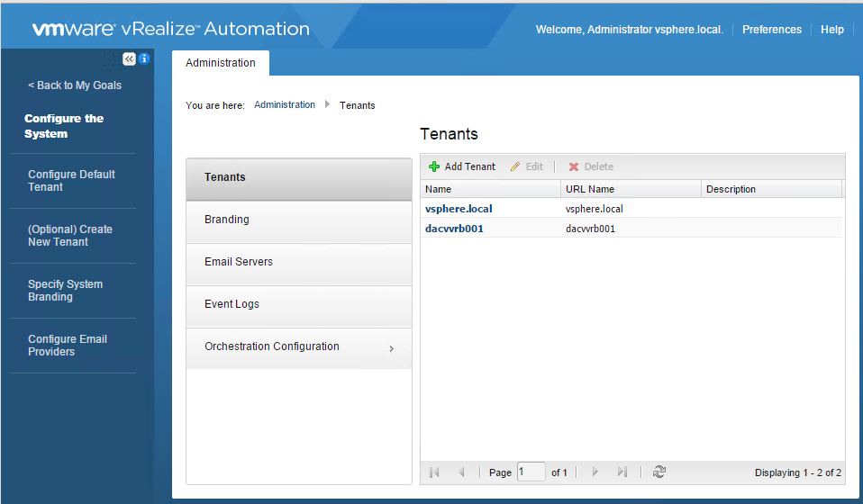The width and height of the screenshot is (863, 504).
Task: Open Orchestration Configuration menu item
Action: point(299,348)
